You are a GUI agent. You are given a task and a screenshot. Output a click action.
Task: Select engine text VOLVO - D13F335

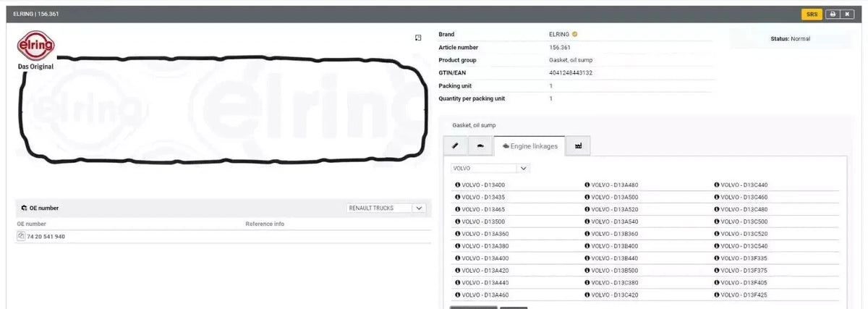[x=744, y=258]
